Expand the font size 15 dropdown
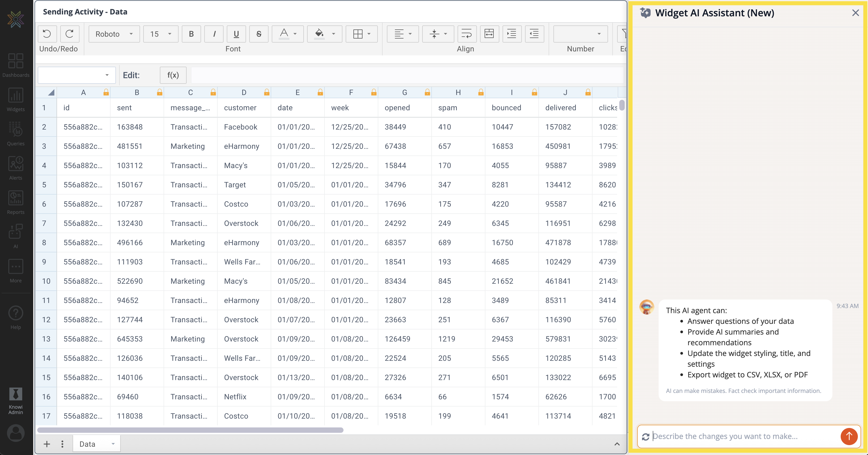This screenshot has width=868, height=455. [161, 34]
